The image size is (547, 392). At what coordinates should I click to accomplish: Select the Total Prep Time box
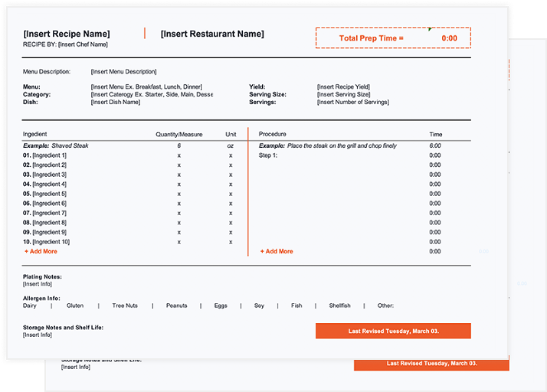coord(393,38)
